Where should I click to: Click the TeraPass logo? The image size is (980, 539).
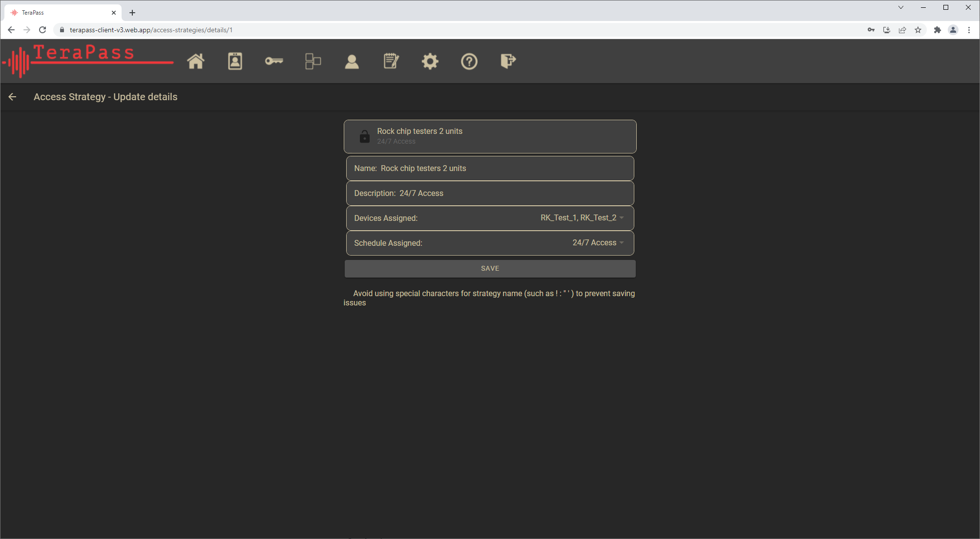coord(88,60)
